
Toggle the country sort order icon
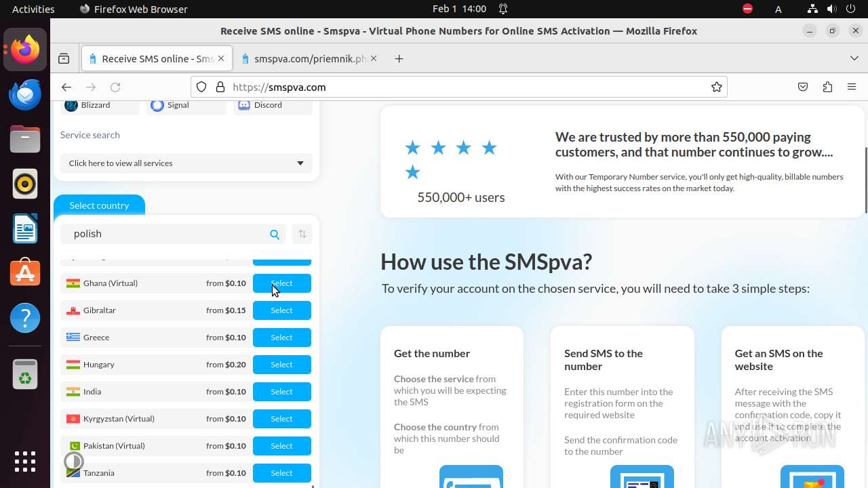(x=302, y=234)
